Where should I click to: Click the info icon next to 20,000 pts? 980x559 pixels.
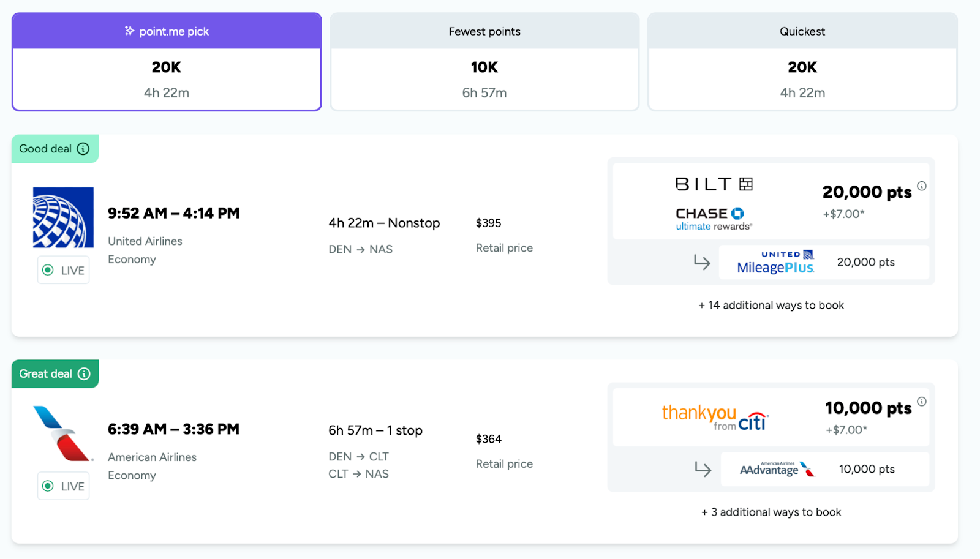[x=923, y=186]
